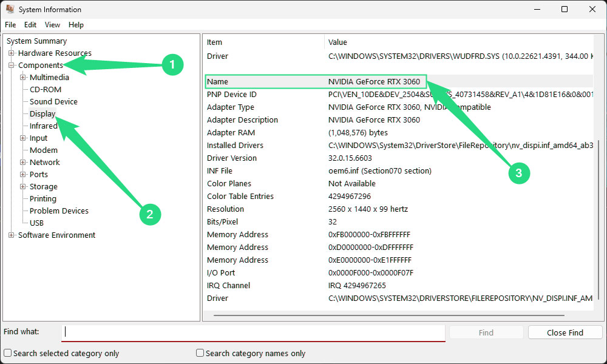This screenshot has height=364, width=607.
Task: Click the Close Find button
Action: click(565, 332)
